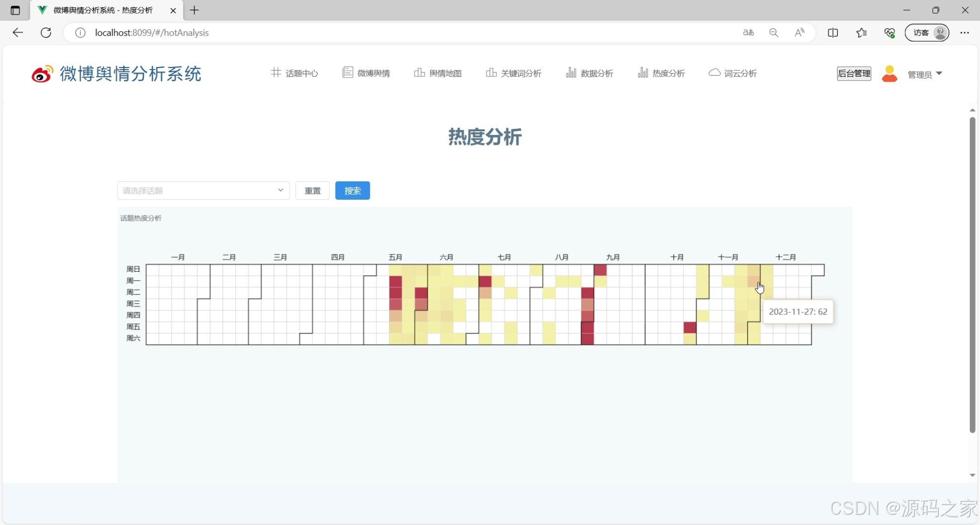
Task: Click the 微博舆情 document icon
Action: pyautogui.click(x=347, y=72)
